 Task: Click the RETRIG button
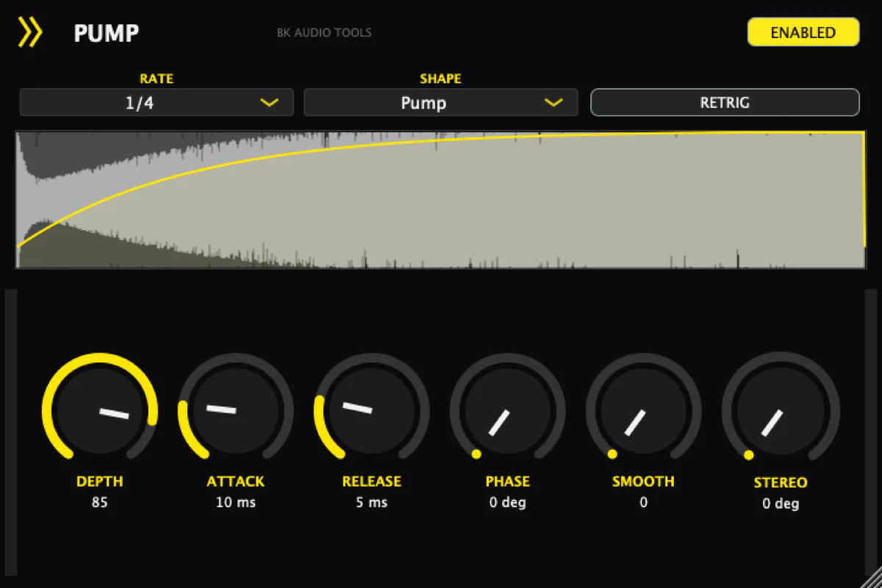pyautogui.click(x=725, y=102)
